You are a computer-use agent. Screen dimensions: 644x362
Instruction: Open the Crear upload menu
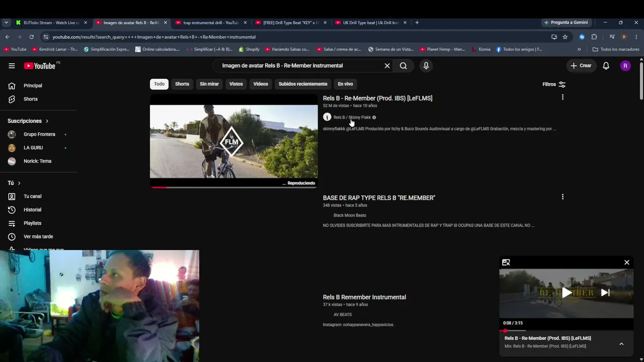click(581, 66)
